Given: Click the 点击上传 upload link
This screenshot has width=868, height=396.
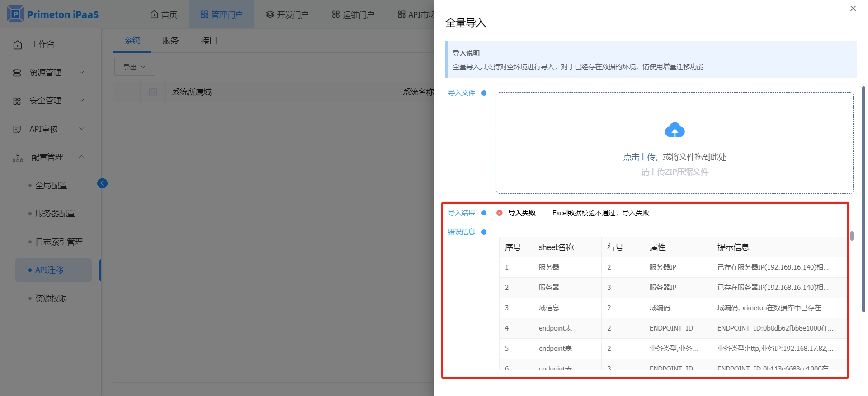Looking at the screenshot, I should [x=639, y=157].
